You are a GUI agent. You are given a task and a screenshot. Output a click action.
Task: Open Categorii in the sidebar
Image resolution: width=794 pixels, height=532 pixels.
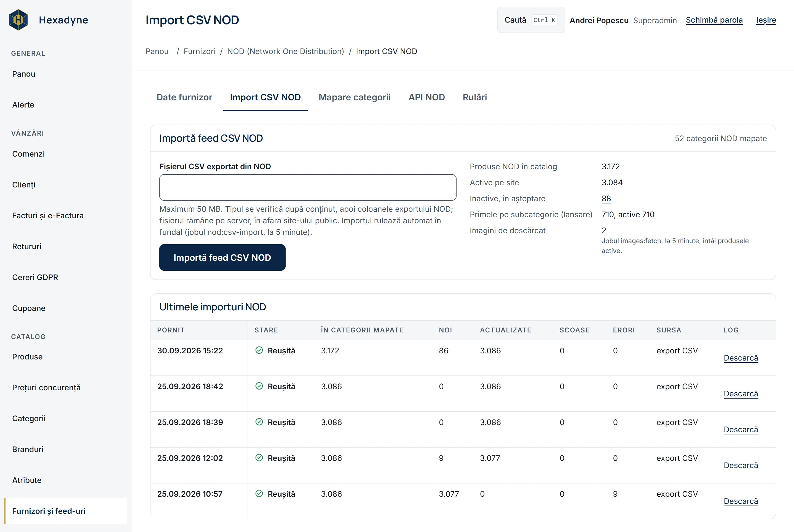click(x=66, y=418)
